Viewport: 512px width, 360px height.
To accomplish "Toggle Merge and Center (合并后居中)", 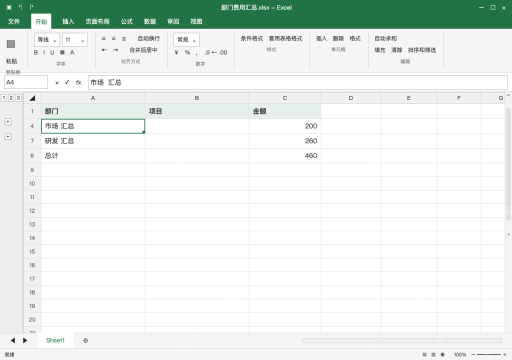I will [143, 50].
